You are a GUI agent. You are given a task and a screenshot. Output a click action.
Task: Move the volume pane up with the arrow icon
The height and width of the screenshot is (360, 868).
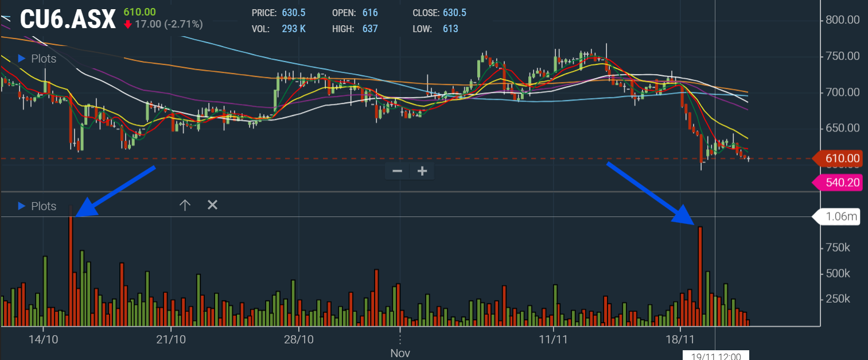pos(185,205)
